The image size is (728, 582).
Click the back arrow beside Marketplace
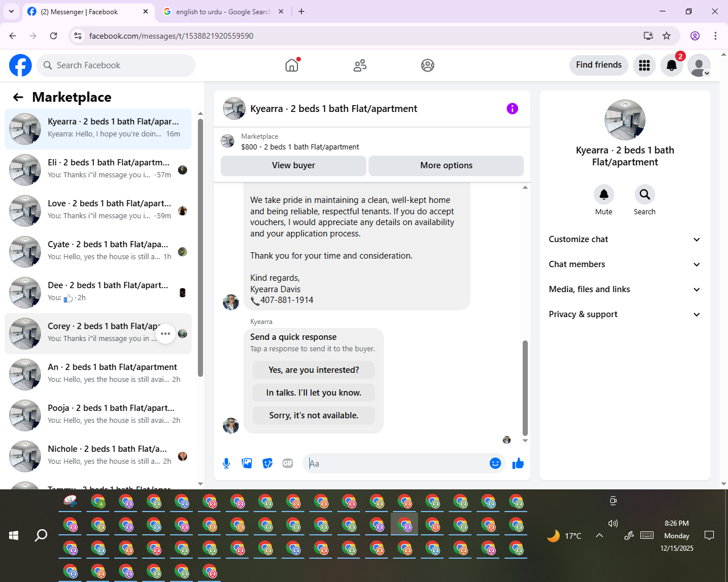18,97
